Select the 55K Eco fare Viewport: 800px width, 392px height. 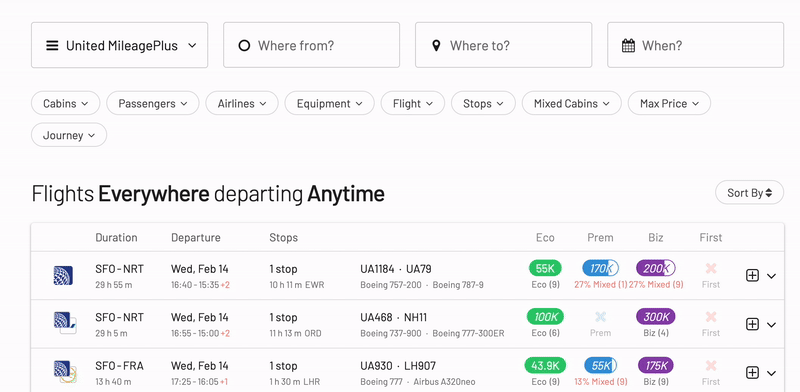545,268
